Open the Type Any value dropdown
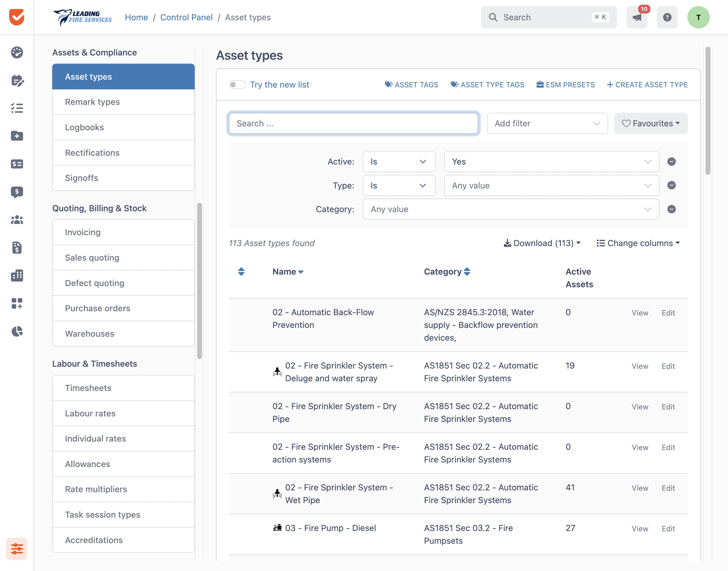Screen dimensions: 728x571 coord(551,185)
